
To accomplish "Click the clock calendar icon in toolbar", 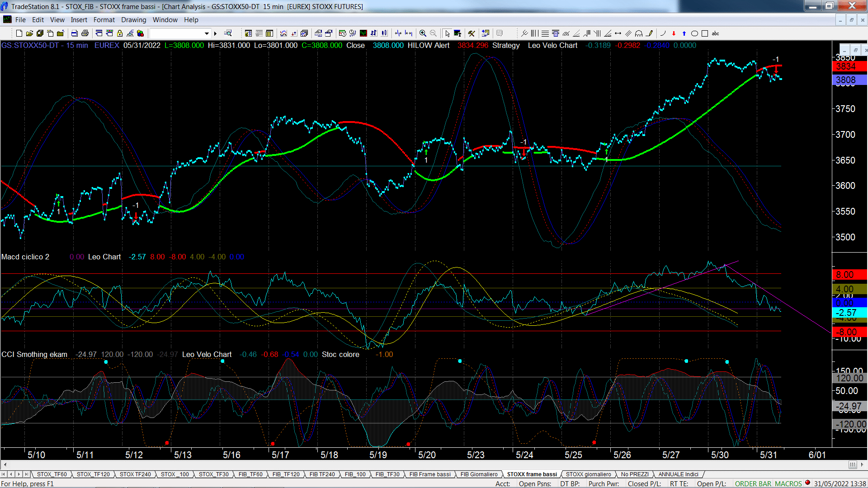I will [342, 33].
